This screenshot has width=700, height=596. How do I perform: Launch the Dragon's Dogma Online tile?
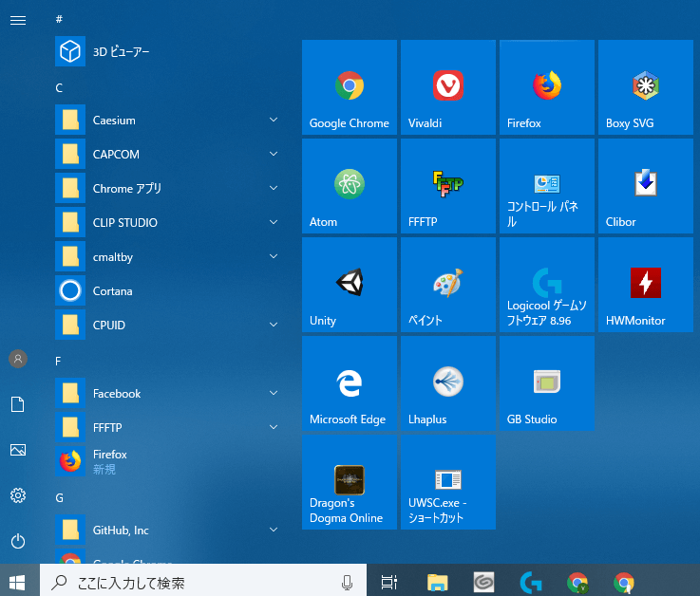pos(350,482)
